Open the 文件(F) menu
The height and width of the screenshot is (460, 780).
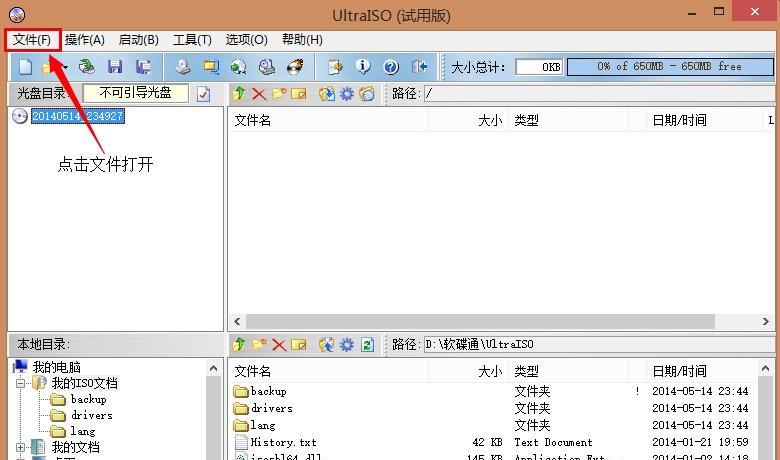click(32, 40)
